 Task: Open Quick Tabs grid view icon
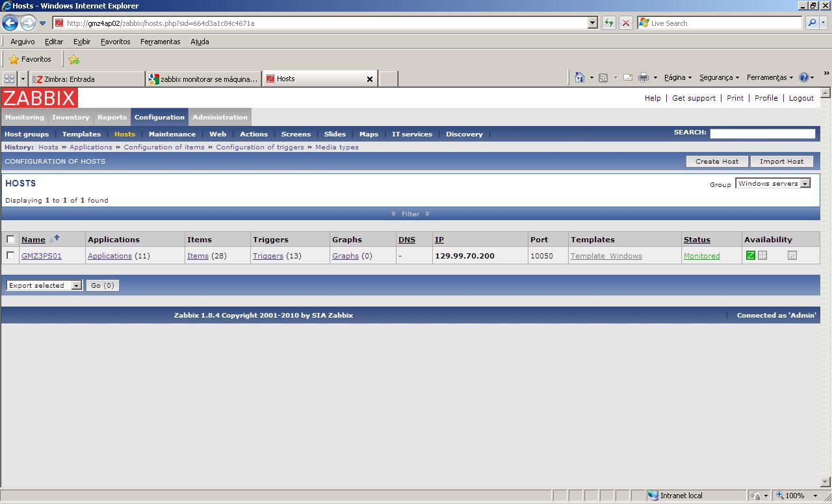click(x=9, y=79)
